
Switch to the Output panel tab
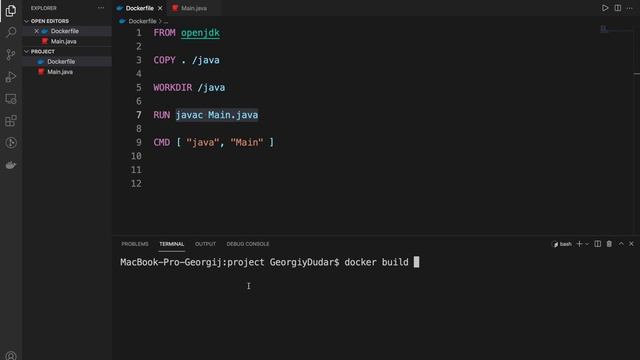(205, 244)
